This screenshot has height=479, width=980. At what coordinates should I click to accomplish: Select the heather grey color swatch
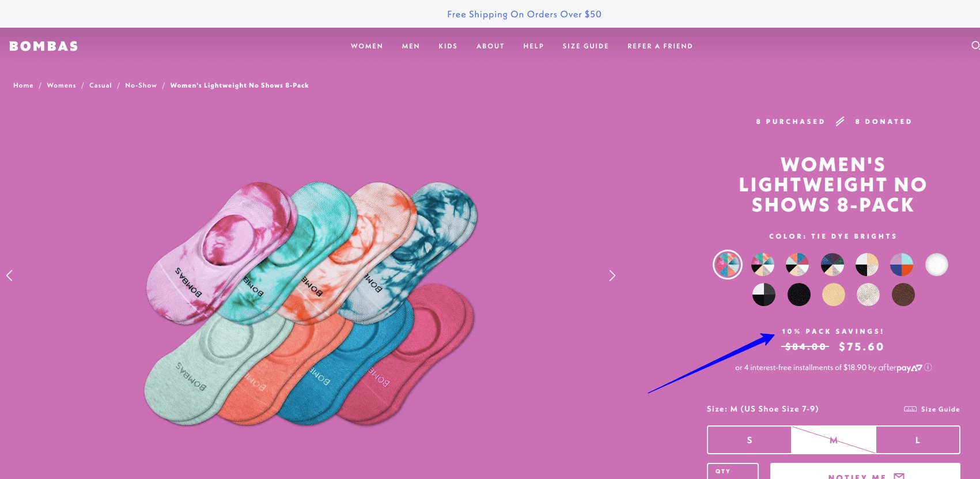click(868, 295)
